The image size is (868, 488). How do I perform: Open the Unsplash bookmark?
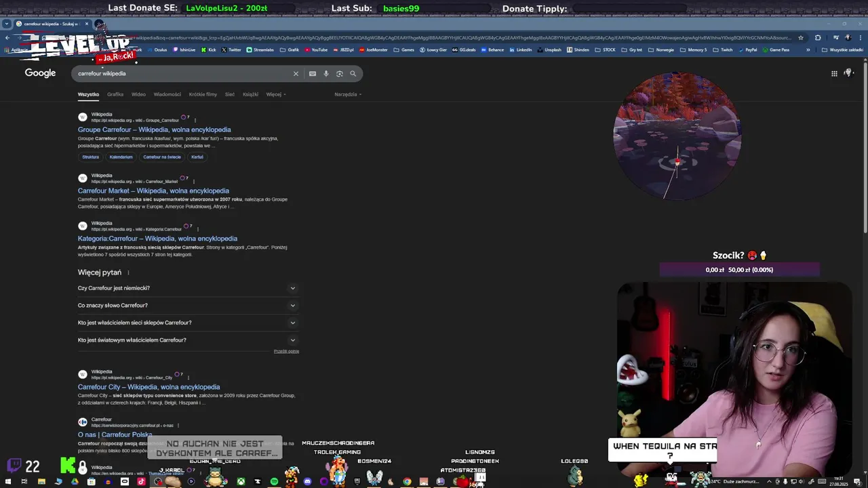point(549,49)
